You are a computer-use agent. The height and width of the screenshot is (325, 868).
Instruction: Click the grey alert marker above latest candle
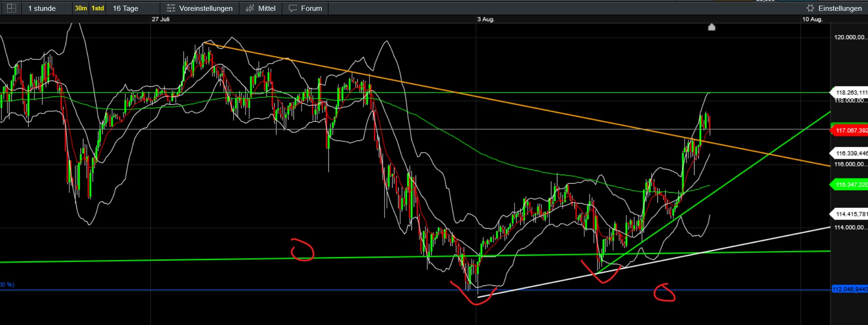pos(712,27)
